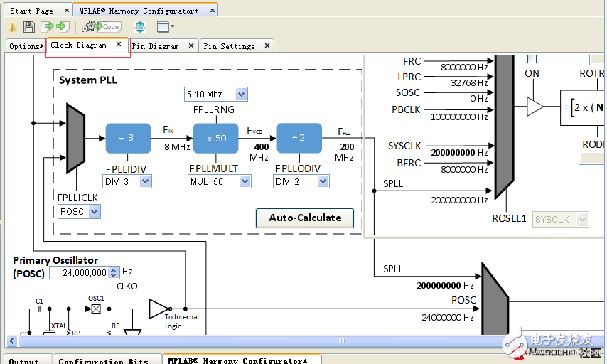Click the Save floppy disk icon
Viewport: 607px width, 364px height.
tap(29, 27)
